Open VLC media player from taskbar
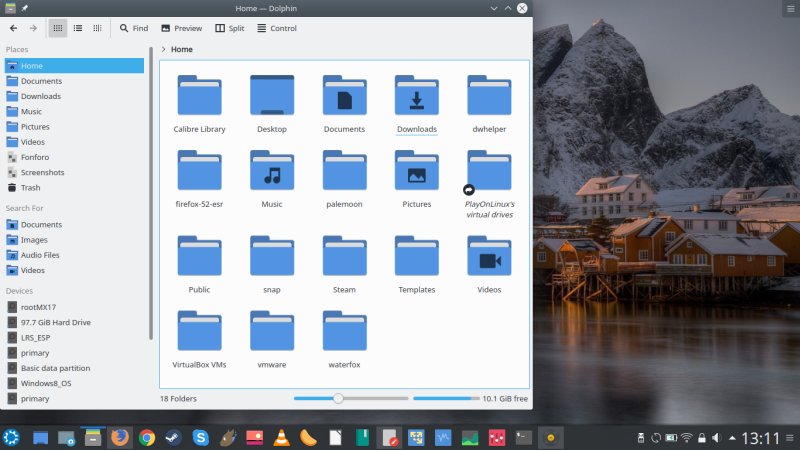 point(282,437)
